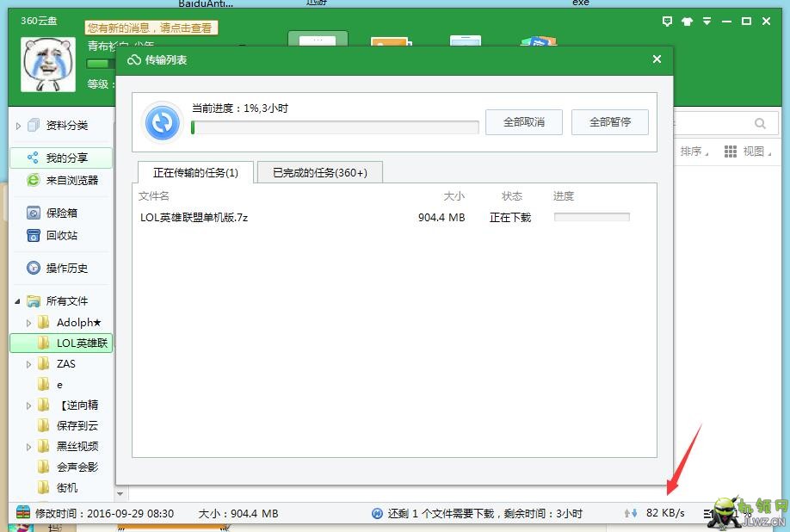Screen dimensions: 790x532
Task: Click the 全部取消 button
Action: point(524,122)
